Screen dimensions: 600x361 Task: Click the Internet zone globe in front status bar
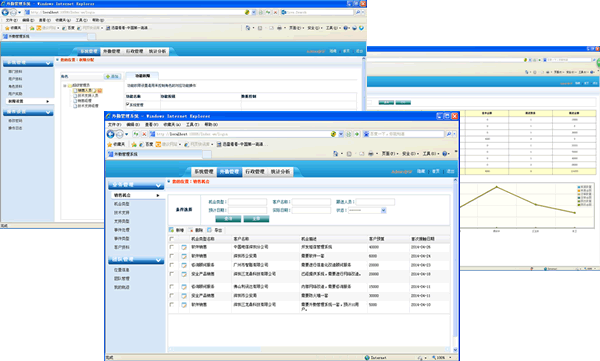pos(367,358)
